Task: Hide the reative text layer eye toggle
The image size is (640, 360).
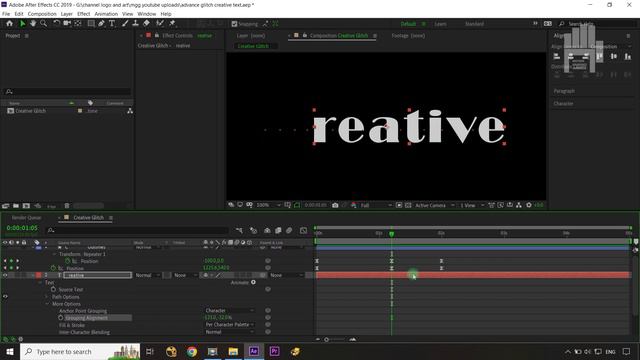Action: (x=5, y=276)
